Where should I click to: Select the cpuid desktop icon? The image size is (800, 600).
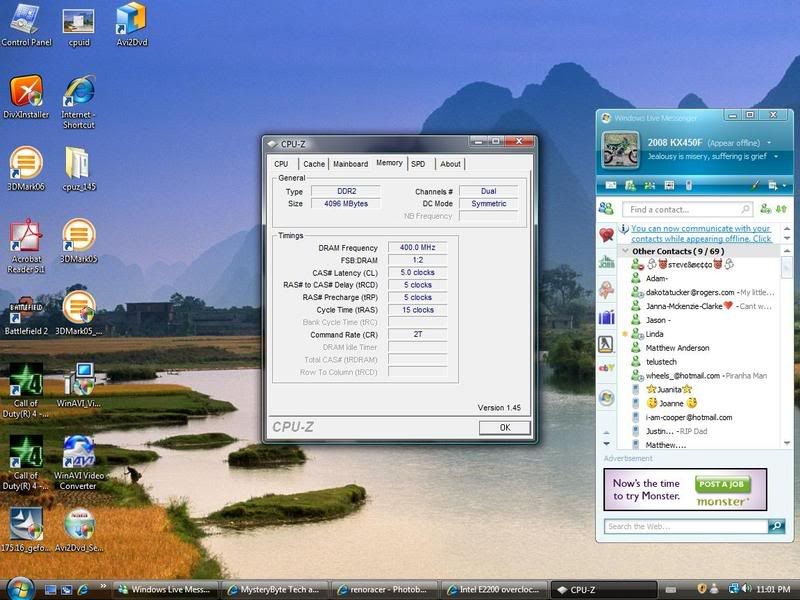pyautogui.click(x=79, y=27)
